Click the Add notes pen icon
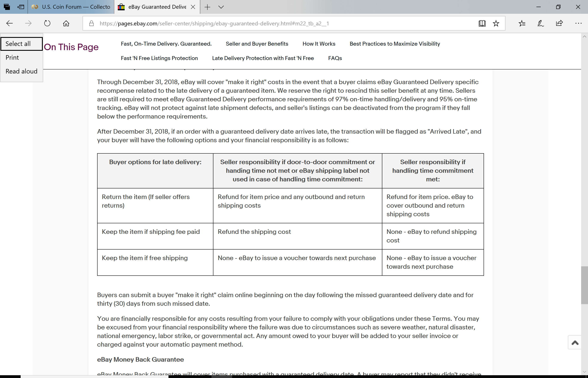Viewport: 588px width, 378px height. coord(541,23)
